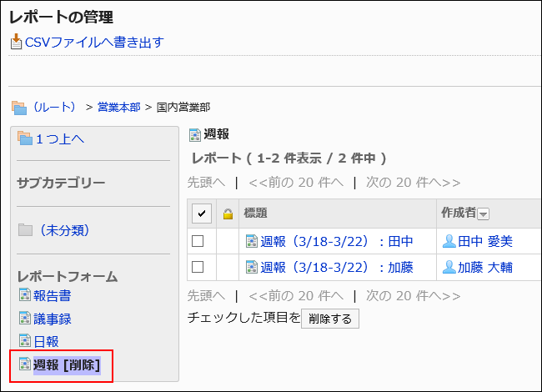Click the top 先頭へ pager link
This screenshot has width=542, height=392.
(206, 182)
